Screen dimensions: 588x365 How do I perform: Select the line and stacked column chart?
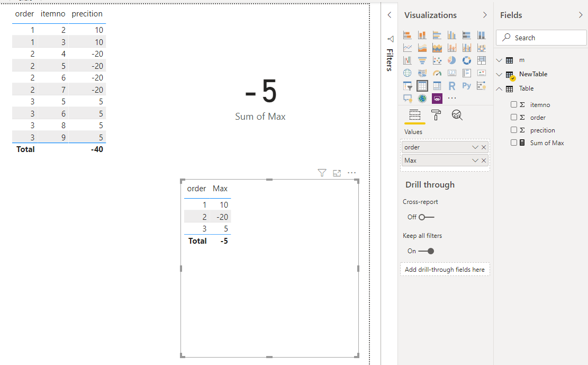[452, 48]
